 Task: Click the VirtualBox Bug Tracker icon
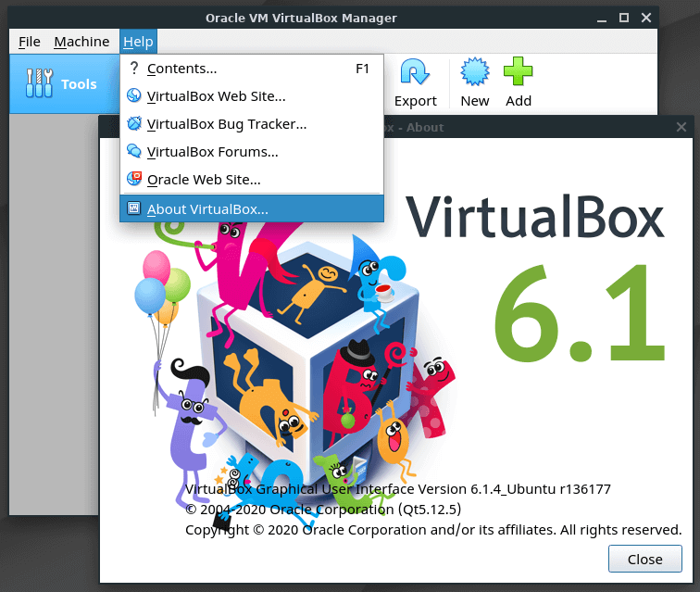133,123
